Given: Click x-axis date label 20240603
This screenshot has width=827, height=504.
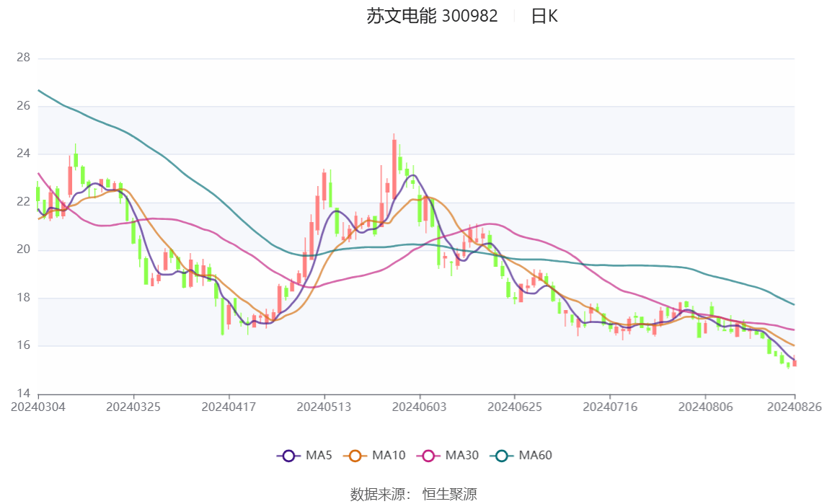Looking at the screenshot, I should pos(420,407).
